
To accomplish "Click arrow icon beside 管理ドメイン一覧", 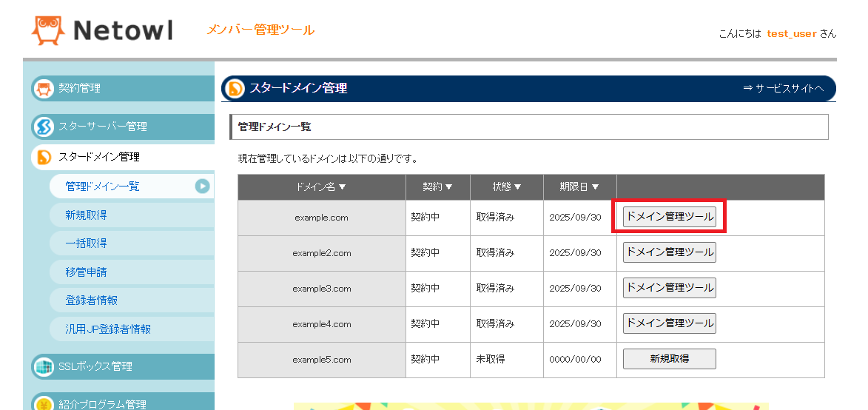I will point(202,186).
